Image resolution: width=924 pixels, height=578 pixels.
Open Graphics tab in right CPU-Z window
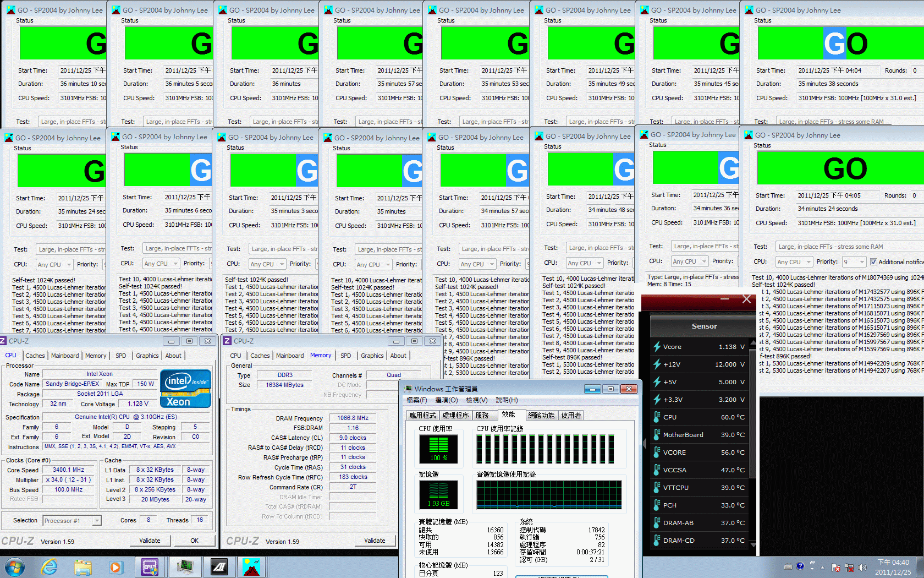click(372, 356)
